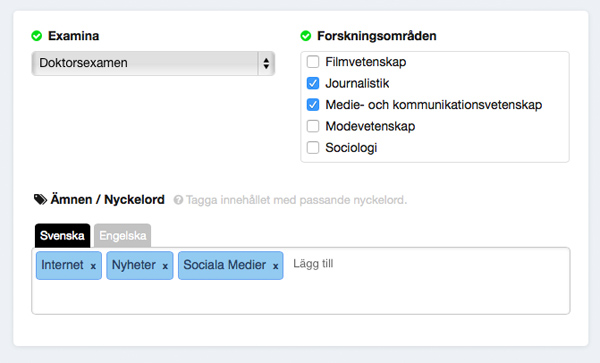600x363 pixels.
Task: Click the tag icon next to Ämnen / Nyckelord
Action: 40,199
